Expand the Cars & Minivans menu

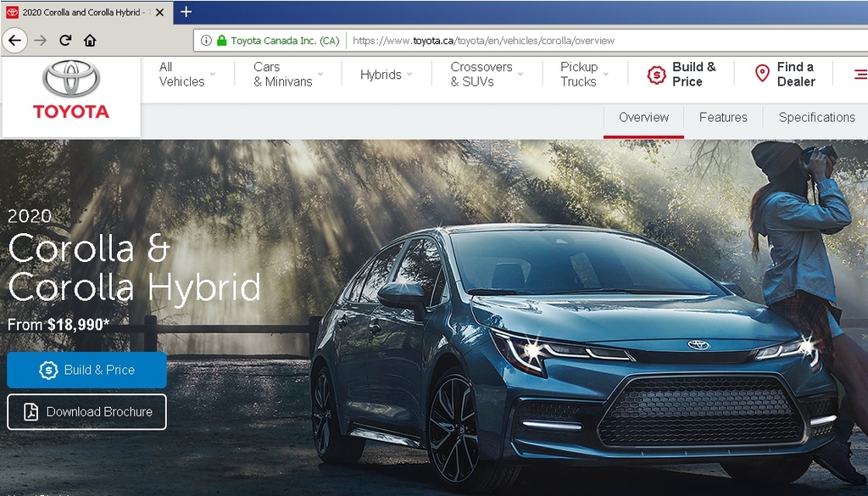coord(288,74)
